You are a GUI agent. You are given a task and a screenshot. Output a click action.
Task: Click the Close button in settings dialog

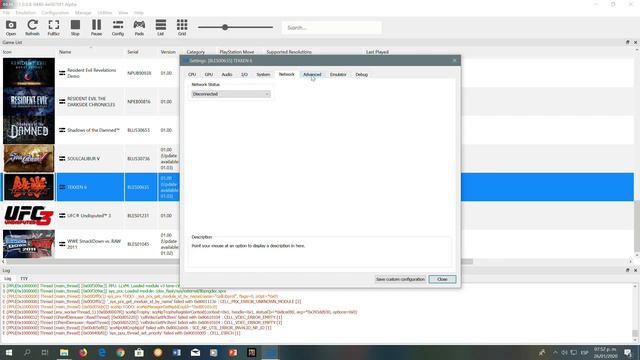[x=442, y=279]
